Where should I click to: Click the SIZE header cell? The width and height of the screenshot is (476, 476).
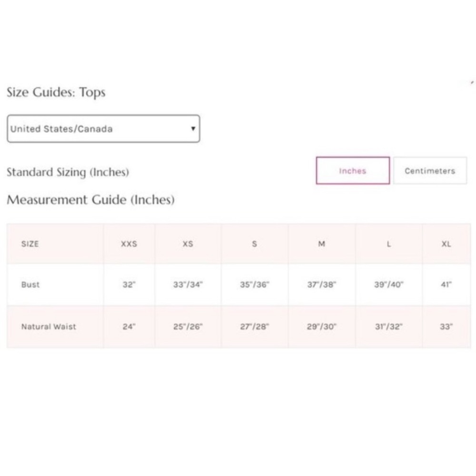point(30,244)
